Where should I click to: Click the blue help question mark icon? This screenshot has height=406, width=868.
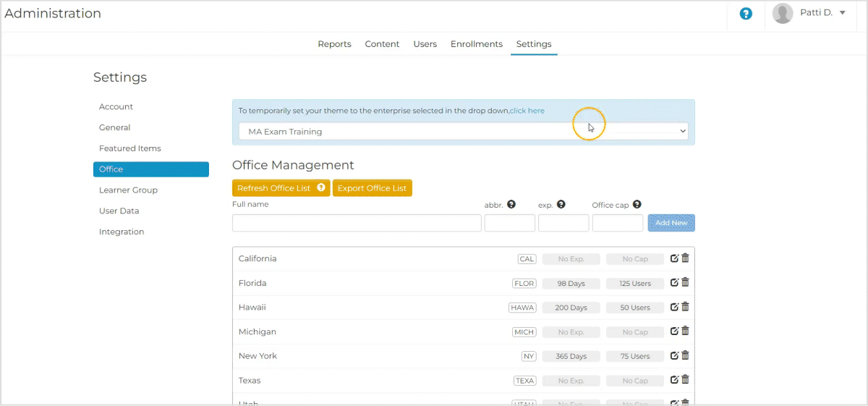click(x=746, y=14)
